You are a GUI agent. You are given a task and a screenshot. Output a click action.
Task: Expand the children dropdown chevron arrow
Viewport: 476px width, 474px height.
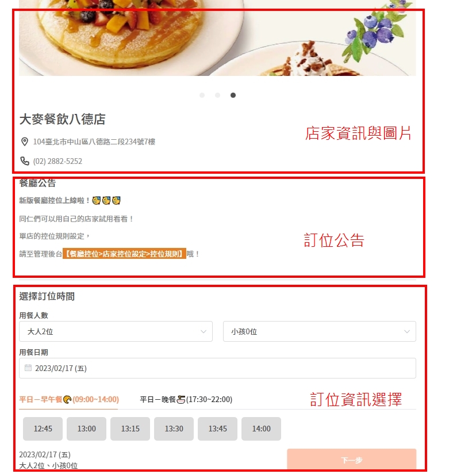(x=407, y=331)
